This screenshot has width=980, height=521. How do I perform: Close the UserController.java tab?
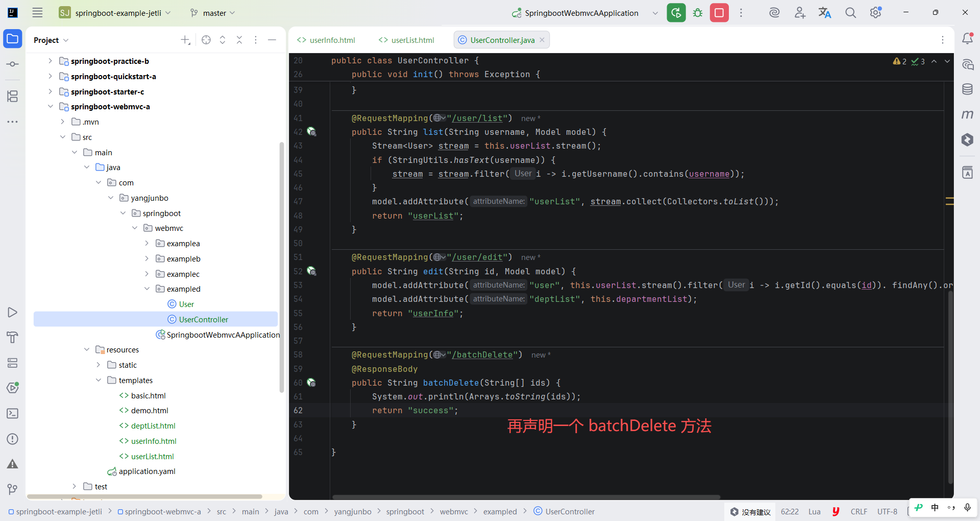[542, 40]
